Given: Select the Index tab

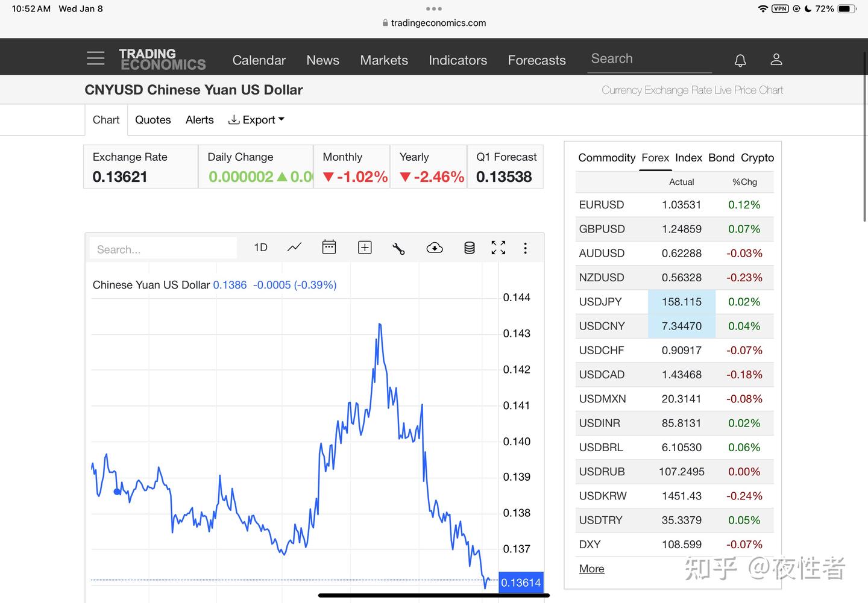Looking at the screenshot, I should [688, 158].
